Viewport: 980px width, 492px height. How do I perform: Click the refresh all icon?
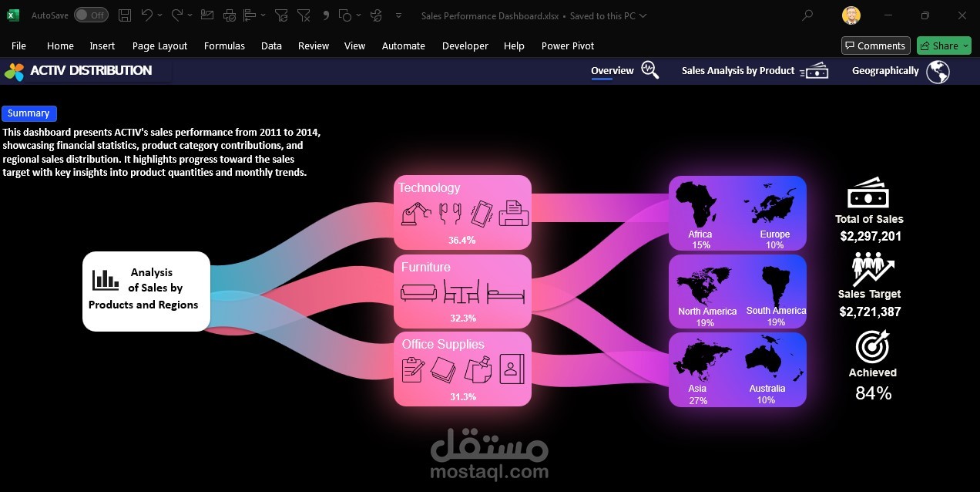click(x=376, y=15)
